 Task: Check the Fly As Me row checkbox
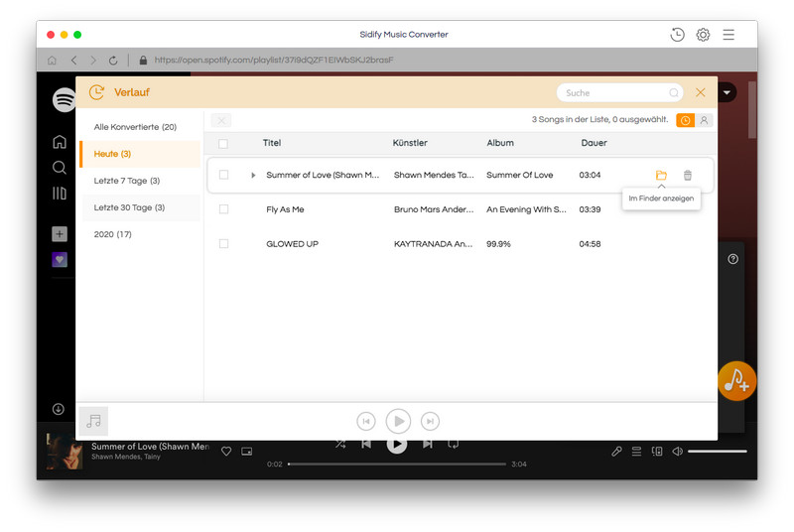(224, 209)
